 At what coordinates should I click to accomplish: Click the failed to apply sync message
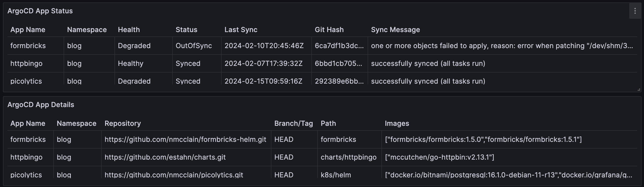click(x=502, y=46)
